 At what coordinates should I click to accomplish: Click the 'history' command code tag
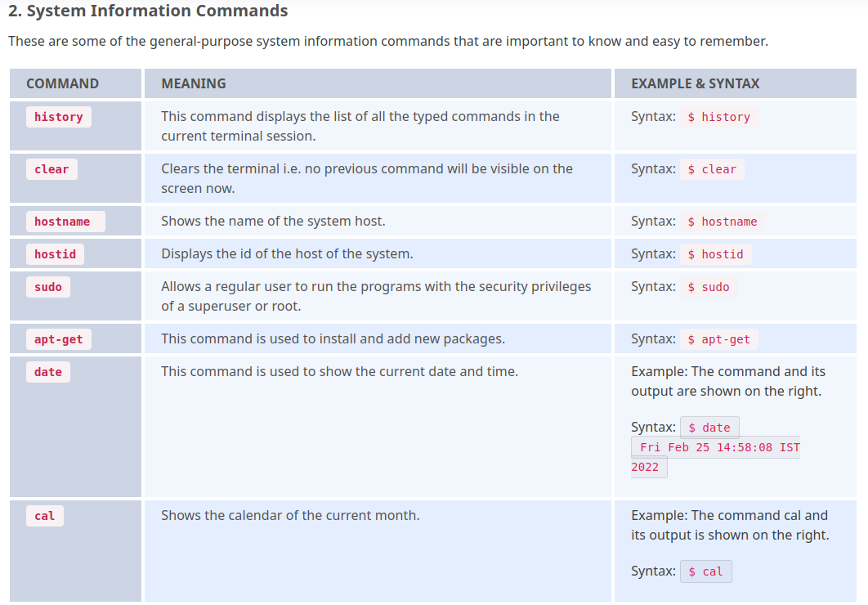pyautogui.click(x=59, y=117)
